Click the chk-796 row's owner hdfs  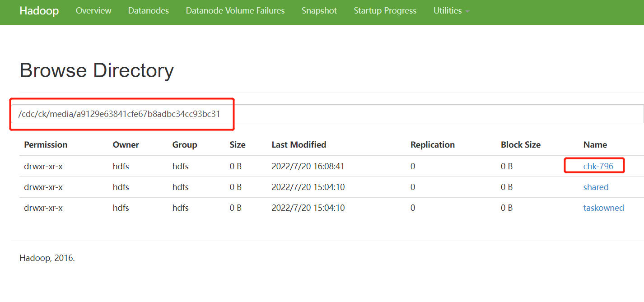point(121,166)
